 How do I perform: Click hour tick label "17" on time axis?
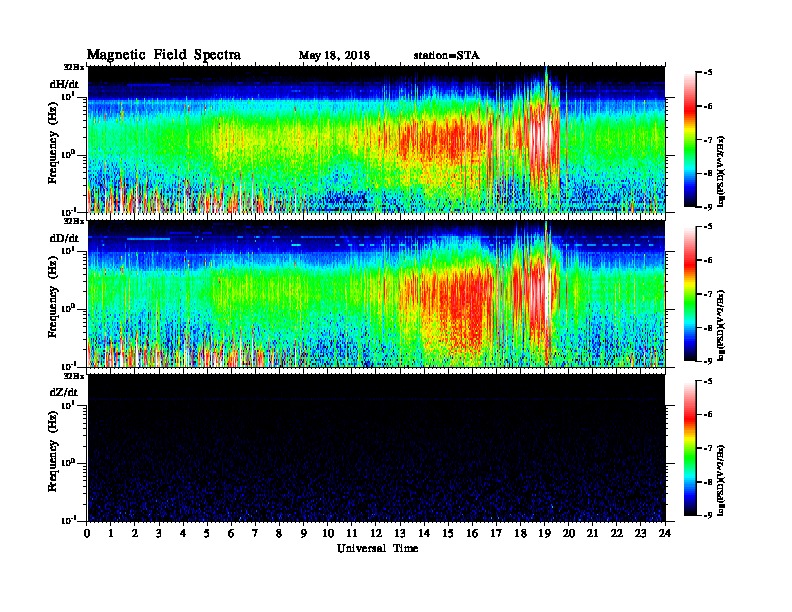tap(497, 533)
